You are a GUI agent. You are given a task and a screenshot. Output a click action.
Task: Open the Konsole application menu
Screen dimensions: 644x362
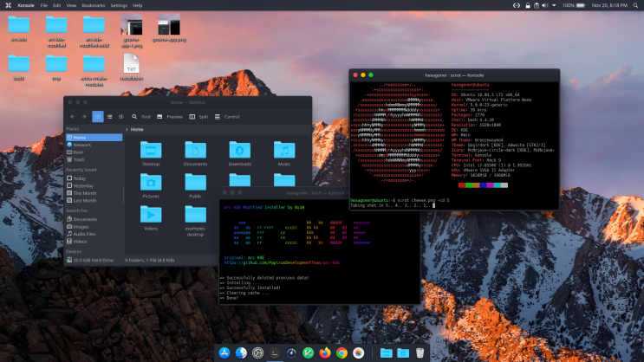26,5
